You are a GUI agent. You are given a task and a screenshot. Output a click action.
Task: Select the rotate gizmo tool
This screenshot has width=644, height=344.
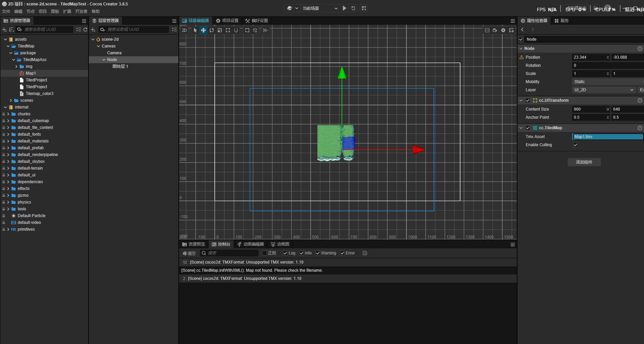pos(212,30)
